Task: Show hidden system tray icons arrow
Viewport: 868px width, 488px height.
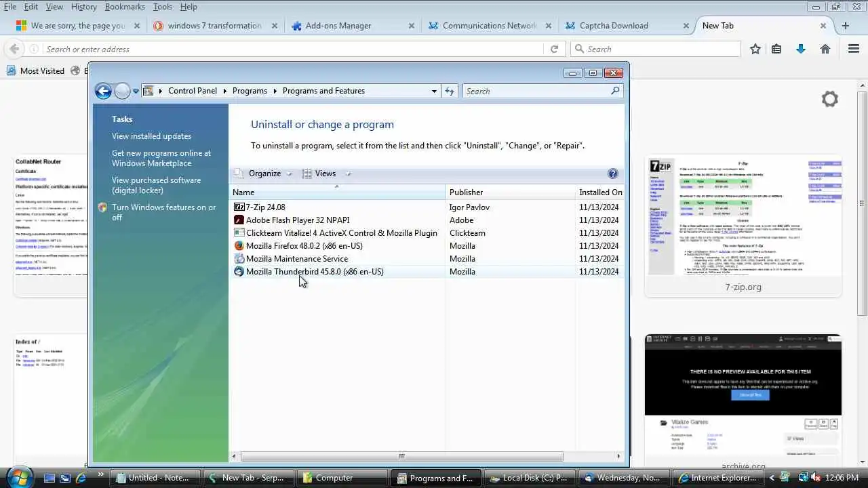Action: 771,478
